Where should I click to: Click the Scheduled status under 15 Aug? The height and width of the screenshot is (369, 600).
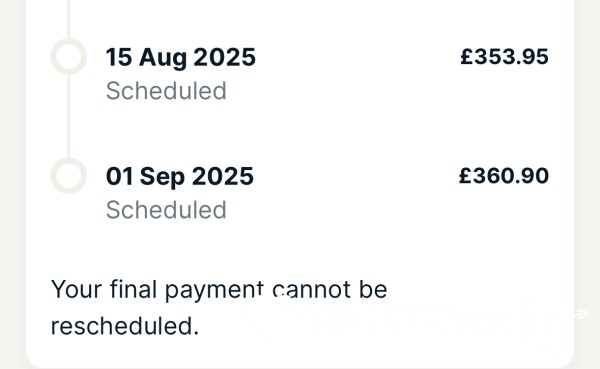(166, 91)
